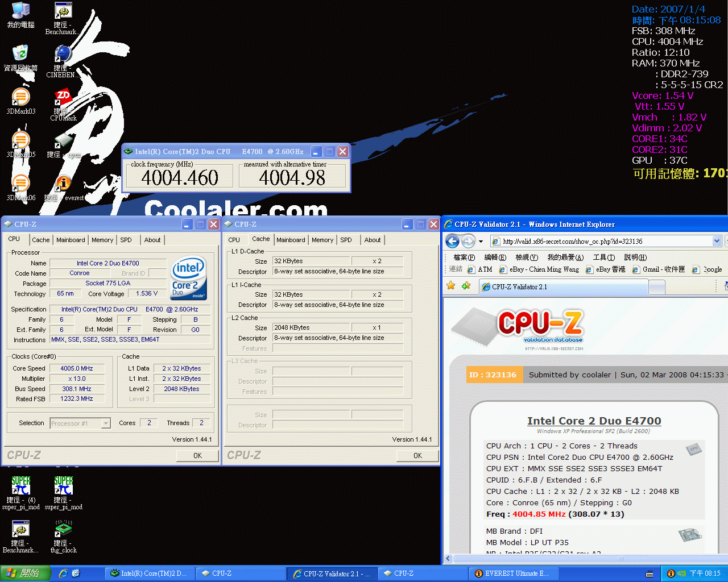728x582 pixels.
Task: Click the clock frequency reading 4004.460
Action: pyautogui.click(x=180, y=178)
